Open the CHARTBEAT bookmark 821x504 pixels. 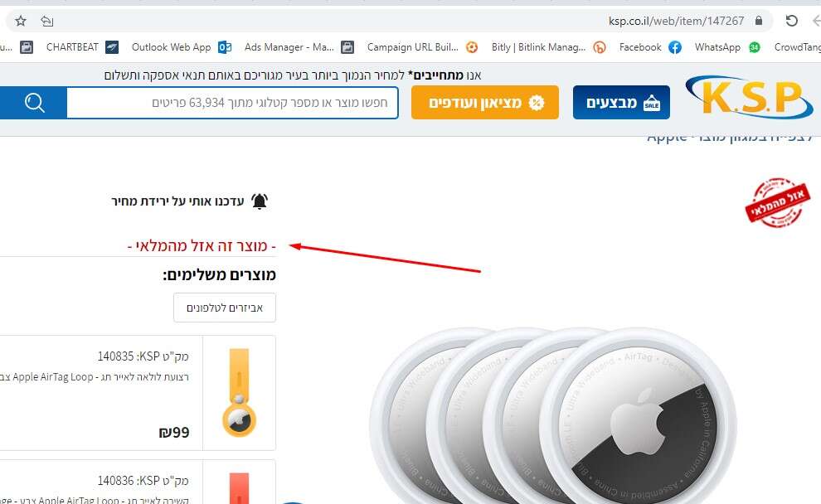82,47
